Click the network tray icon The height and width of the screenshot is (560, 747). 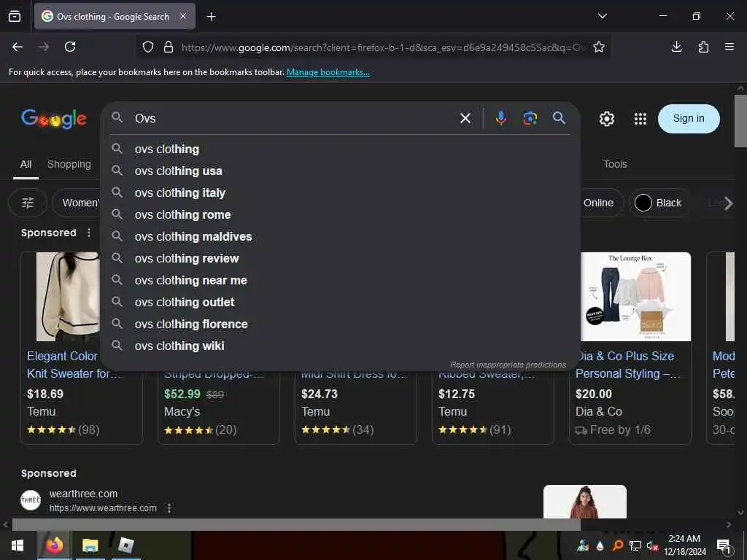[635, 545]
